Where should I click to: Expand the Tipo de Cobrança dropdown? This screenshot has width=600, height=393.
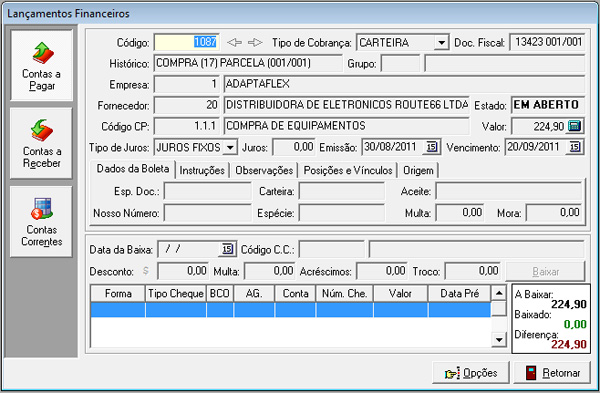441,42
